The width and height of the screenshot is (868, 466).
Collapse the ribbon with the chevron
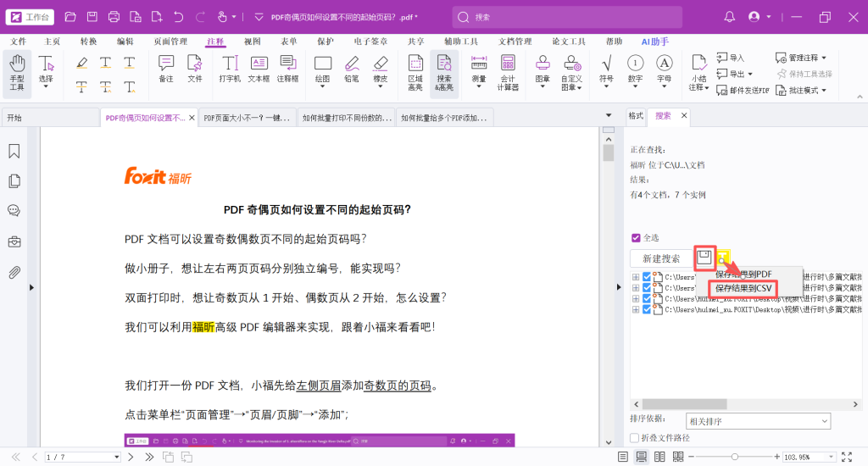(x=860, y=97)
